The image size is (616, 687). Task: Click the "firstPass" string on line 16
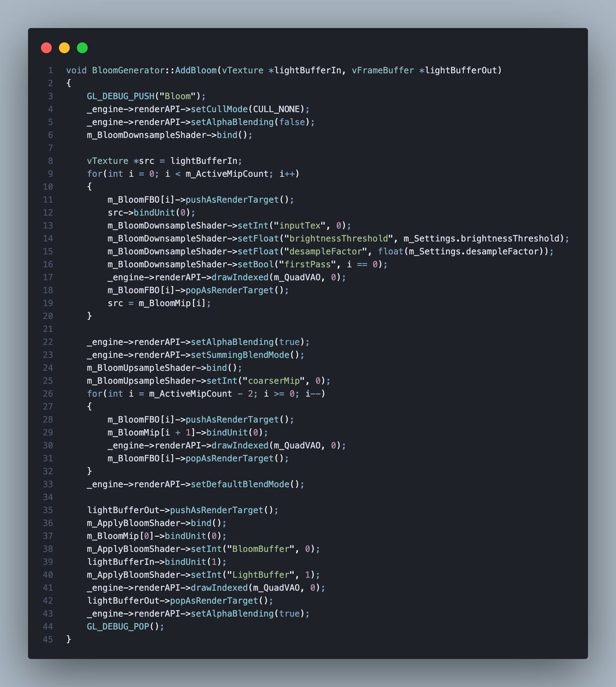[x=307, y=264]
